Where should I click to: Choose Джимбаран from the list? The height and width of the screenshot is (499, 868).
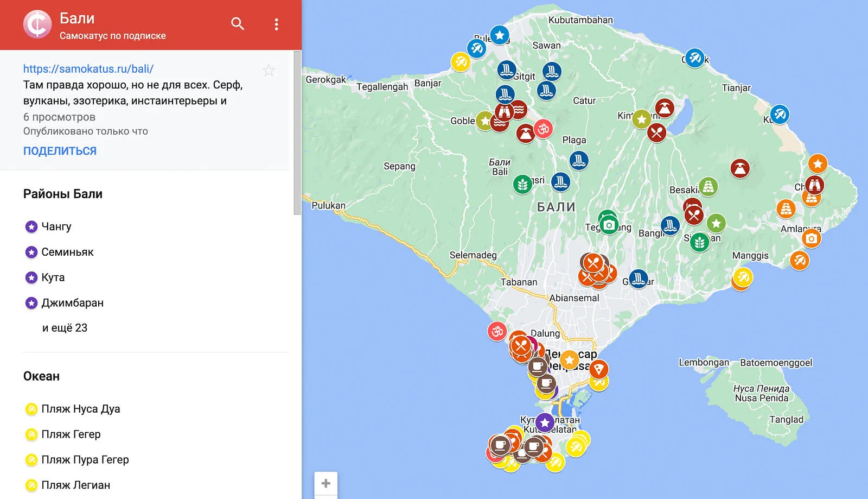point(72,303)
